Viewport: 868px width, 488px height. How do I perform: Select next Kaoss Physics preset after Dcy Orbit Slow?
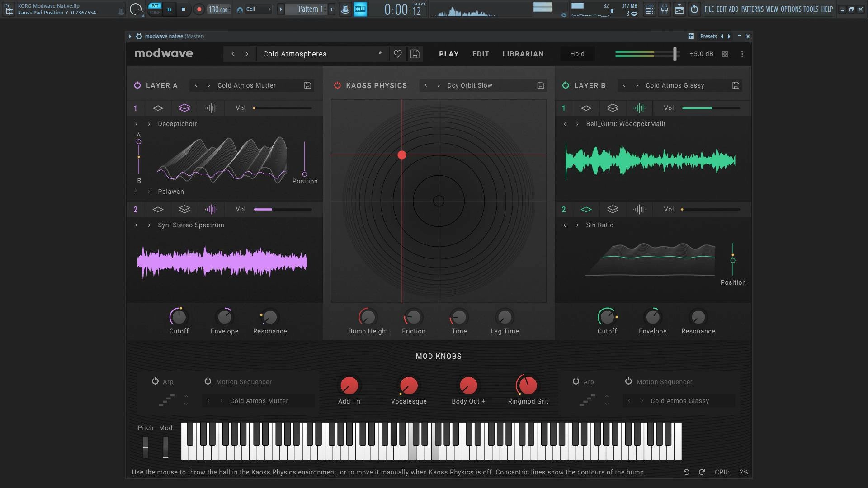coord(439,85)
